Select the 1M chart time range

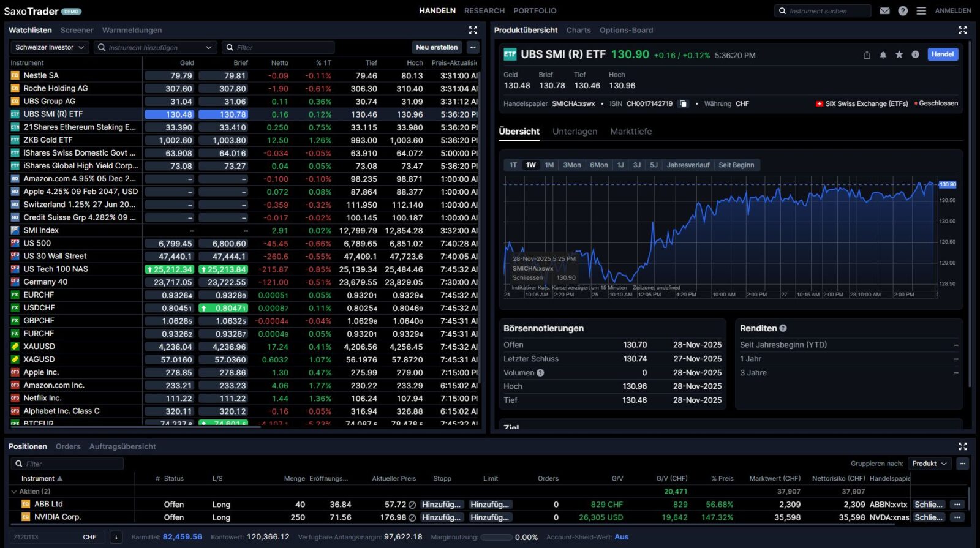point(549,165)
